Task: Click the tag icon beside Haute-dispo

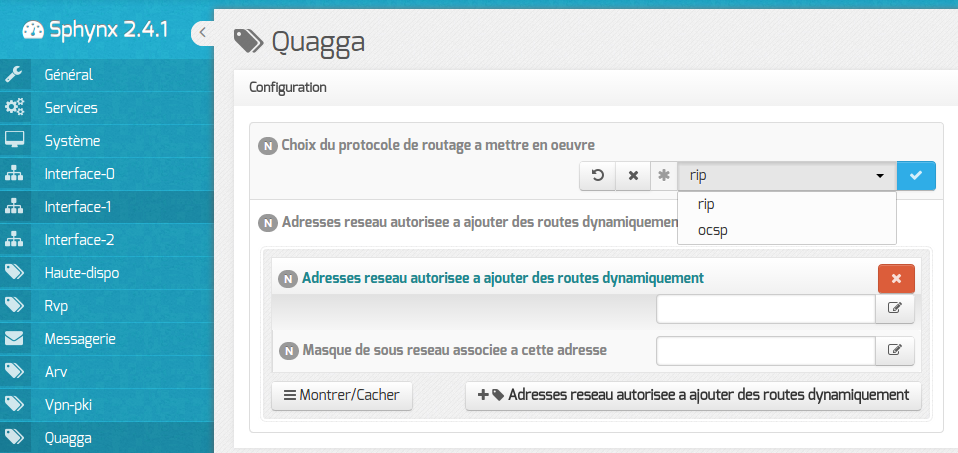Action: pos(14,273)
